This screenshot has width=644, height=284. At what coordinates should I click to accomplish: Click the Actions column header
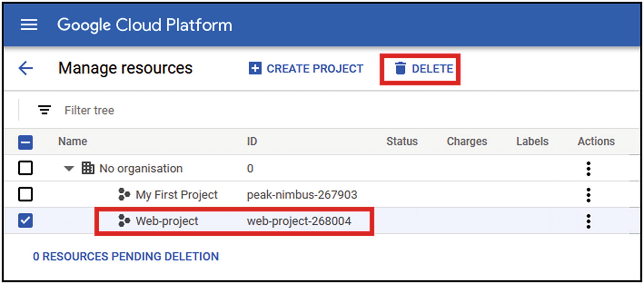(596, 141)
